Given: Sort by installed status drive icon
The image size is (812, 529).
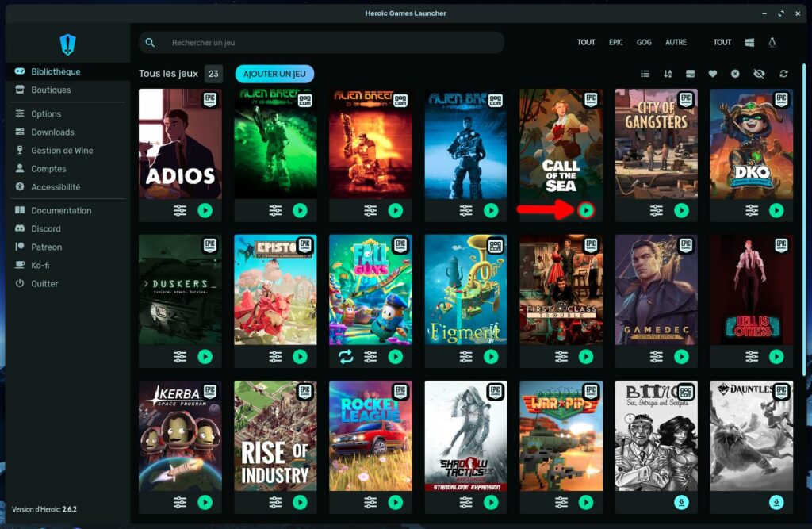Looking at the screenshot, I should pos(690,74).
